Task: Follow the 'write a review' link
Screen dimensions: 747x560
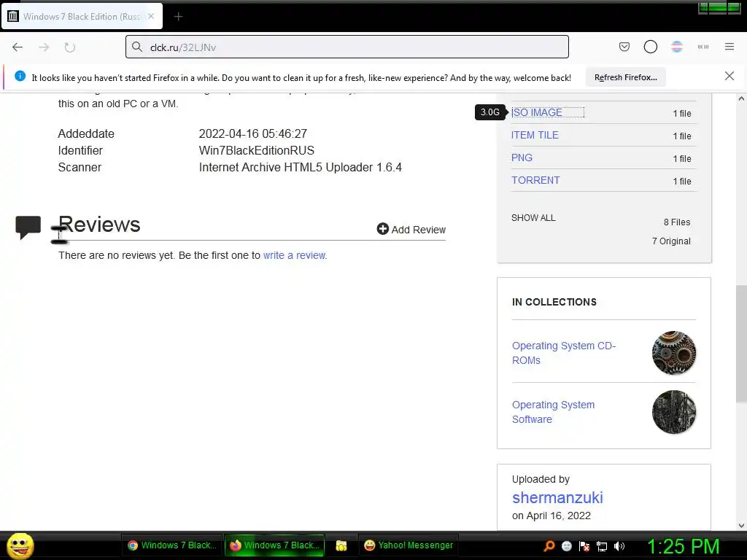Action: [295, 255]
